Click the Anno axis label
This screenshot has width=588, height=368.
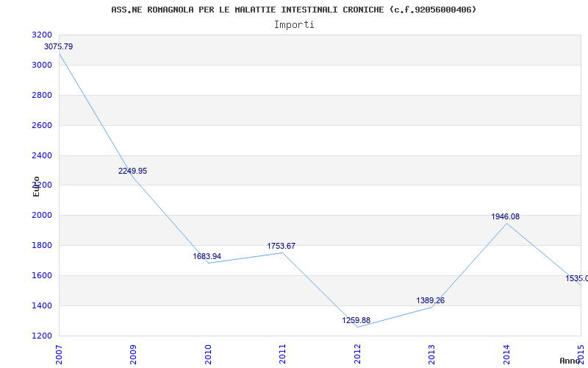click(x=570, y=361)
